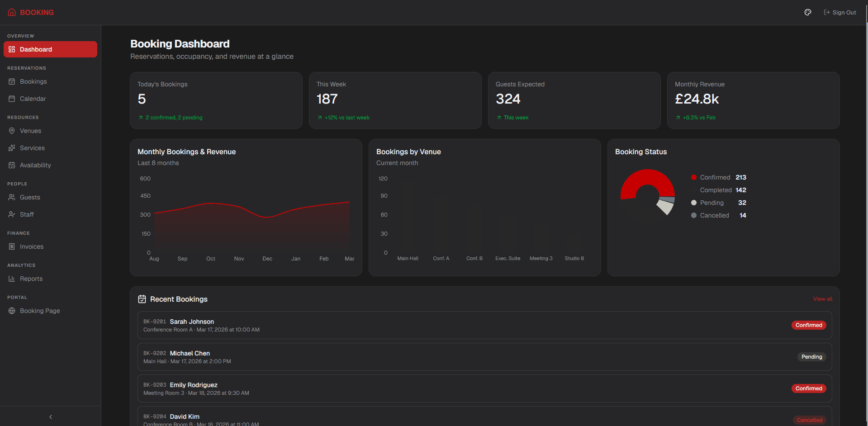Viewport: 868px width, 426px height.
Task: Click the page vertical scrollbar
Action: (867, 213)
